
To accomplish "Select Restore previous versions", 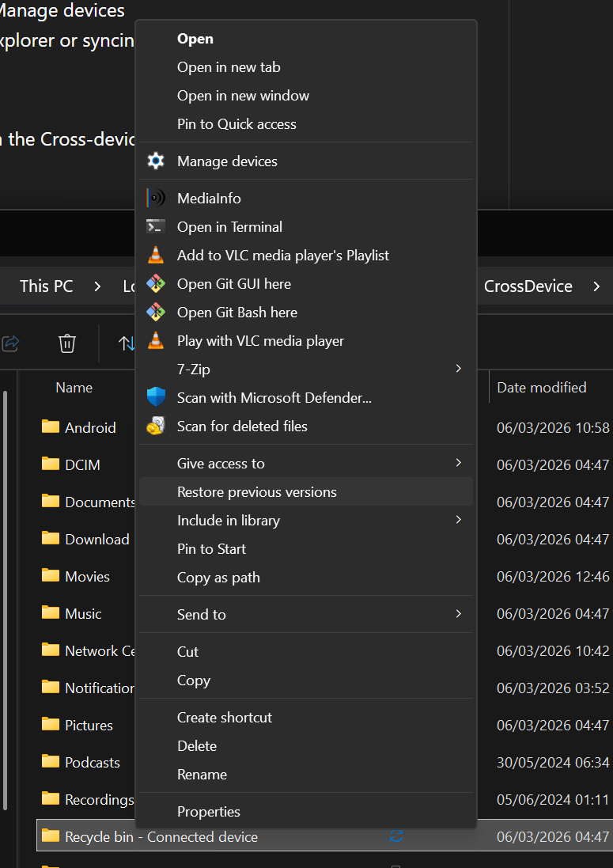I will 306,492.
